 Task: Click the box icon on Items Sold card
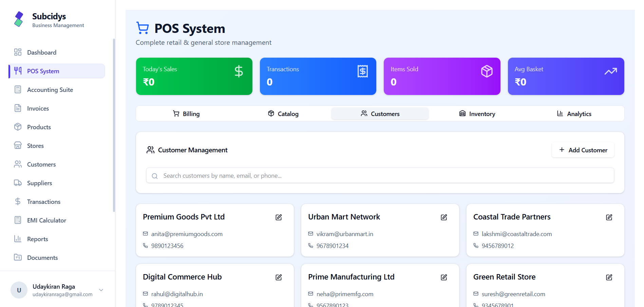[x=487, y=71]
